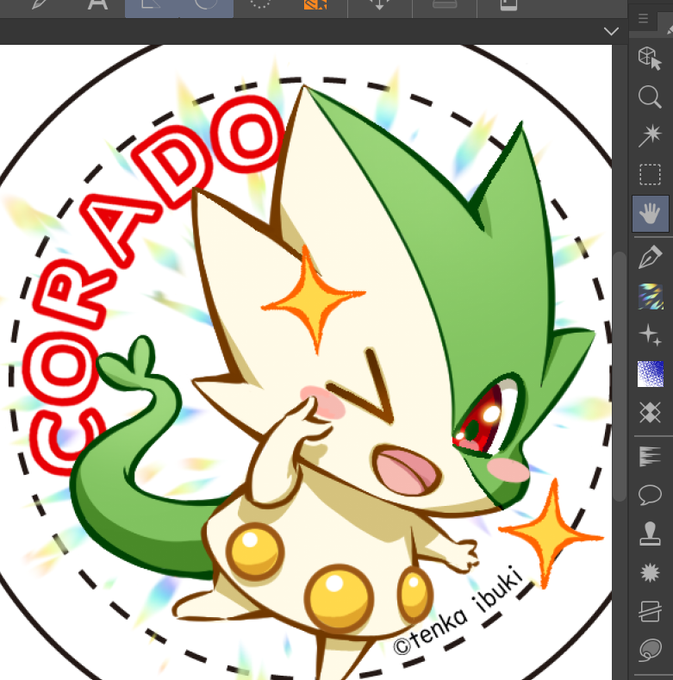
Task: Select the blue Gradient tool
Action: (x=650, y=373)
